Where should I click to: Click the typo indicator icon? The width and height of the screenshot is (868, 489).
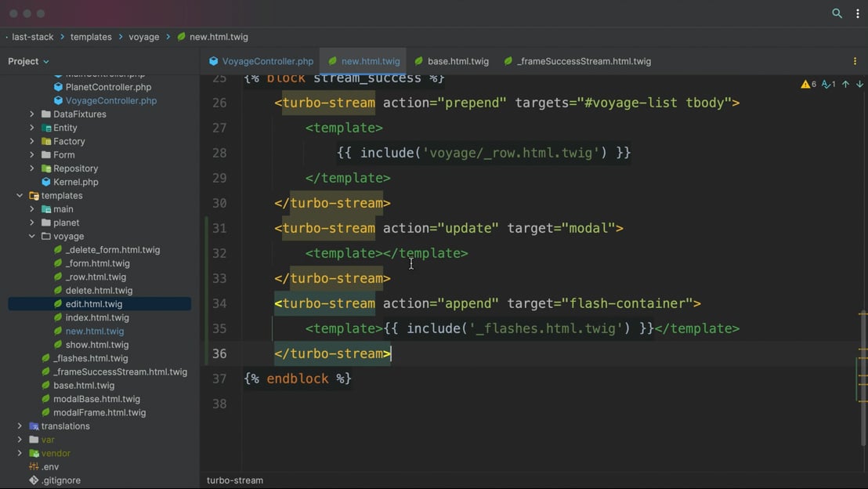tap(828, 84)
